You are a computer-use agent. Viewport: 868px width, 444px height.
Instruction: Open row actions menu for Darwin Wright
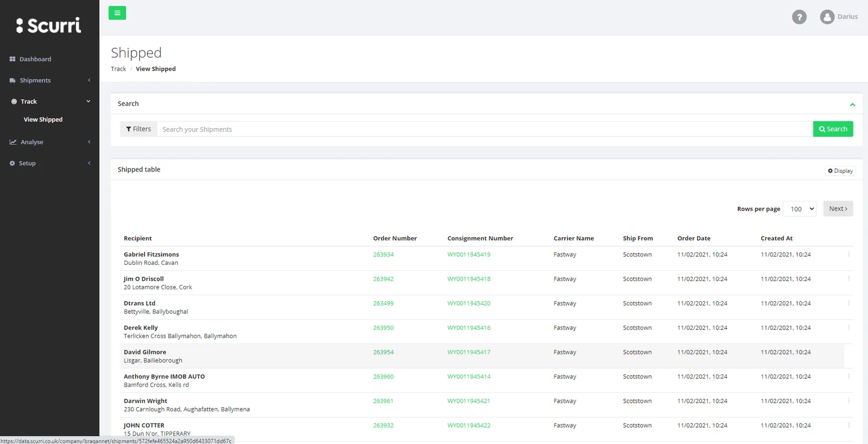pos(848,401)
